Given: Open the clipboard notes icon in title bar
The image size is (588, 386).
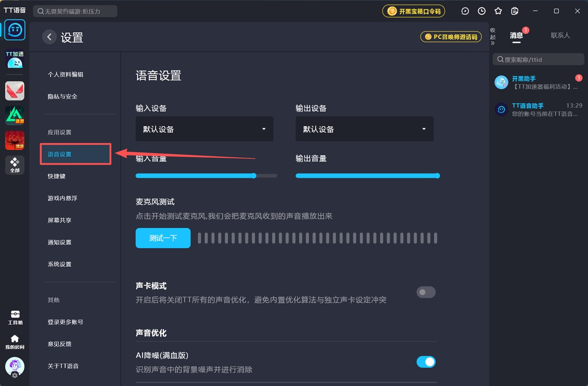Looking at the screenshot, I should click(x=514, y=11).
